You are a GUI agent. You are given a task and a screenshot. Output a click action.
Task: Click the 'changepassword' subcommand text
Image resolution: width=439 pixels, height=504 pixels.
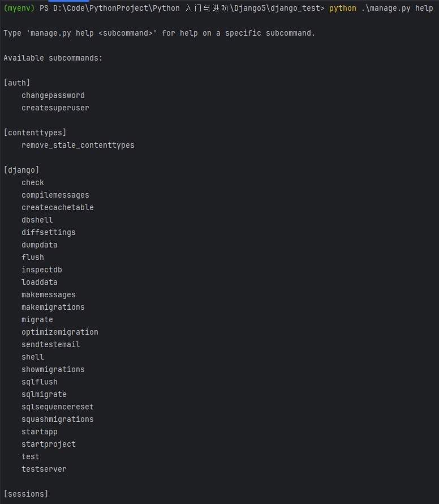point(53,96)
